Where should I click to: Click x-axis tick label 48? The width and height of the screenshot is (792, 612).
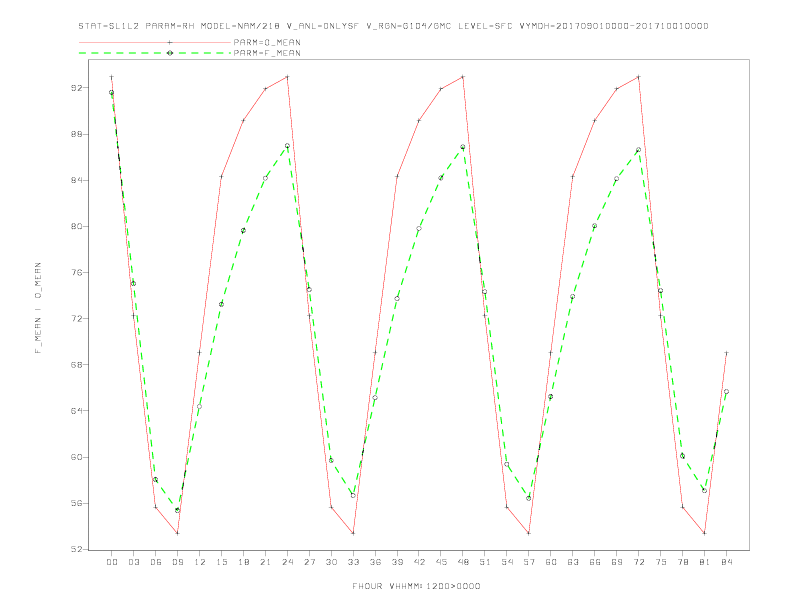(x=463, y=562)
